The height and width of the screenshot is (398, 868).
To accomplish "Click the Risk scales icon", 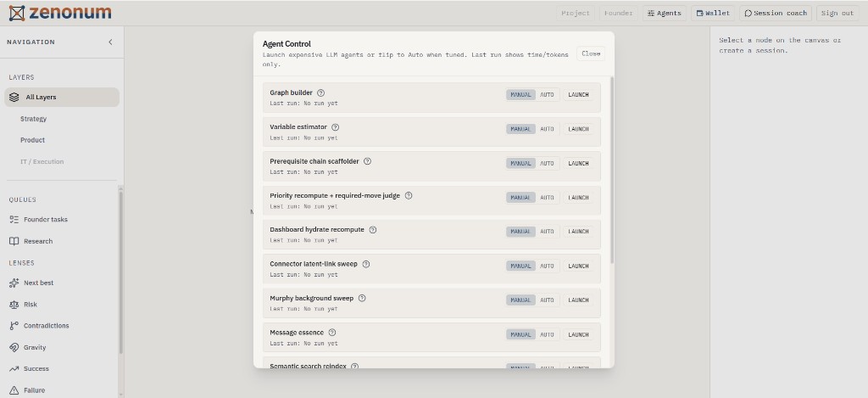I will (x=14, y=305).
